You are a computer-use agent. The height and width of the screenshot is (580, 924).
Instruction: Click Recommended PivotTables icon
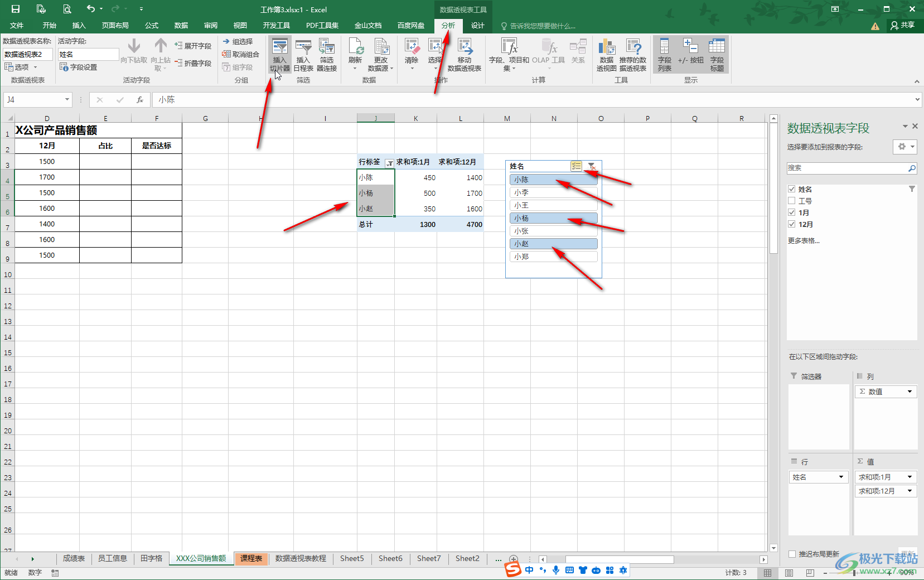tap(633, 55)
